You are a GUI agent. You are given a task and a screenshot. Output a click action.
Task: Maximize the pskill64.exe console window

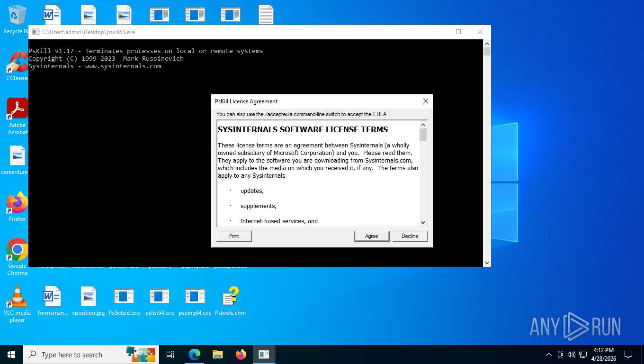pyautogui.click(x=458, y=32)
